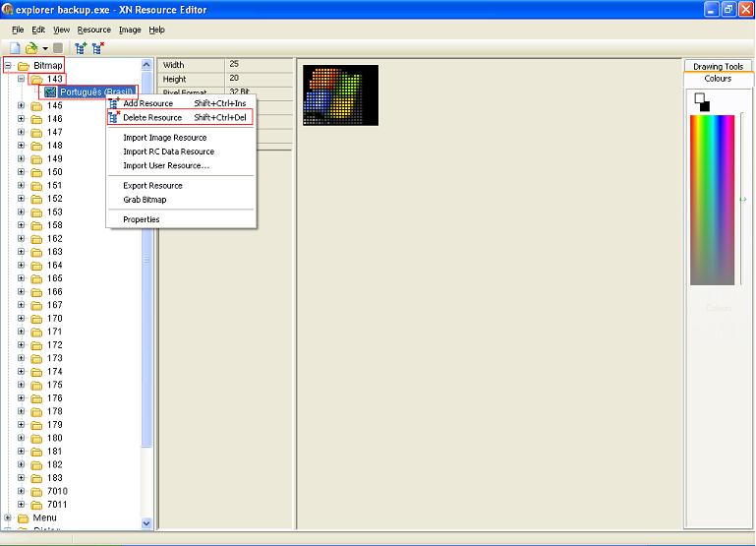Select Import RC Data Resource
756x546 pixels.
[181, 152]
